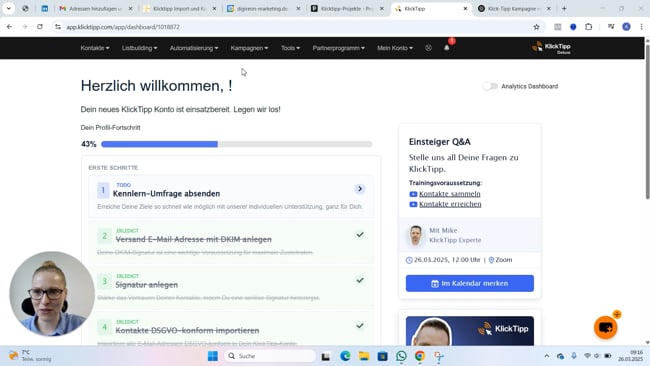Open Microsoft Store from taskbar

tap(383, 356)
